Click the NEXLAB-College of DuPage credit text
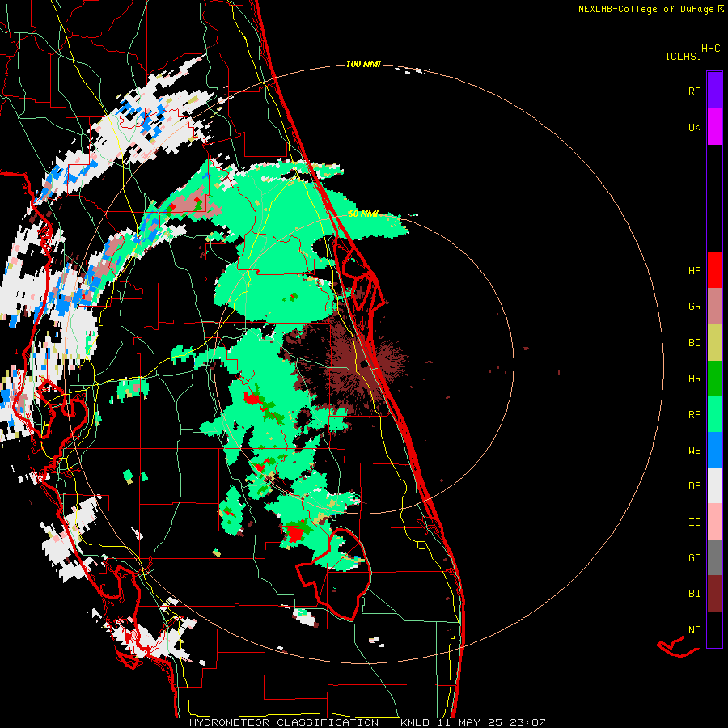Image resolution: width=728 pixels, height=728 pixels. [645, 9]
